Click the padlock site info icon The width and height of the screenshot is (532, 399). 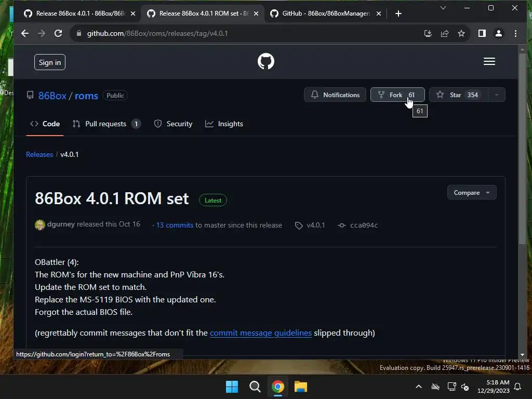tap(79, 33)
